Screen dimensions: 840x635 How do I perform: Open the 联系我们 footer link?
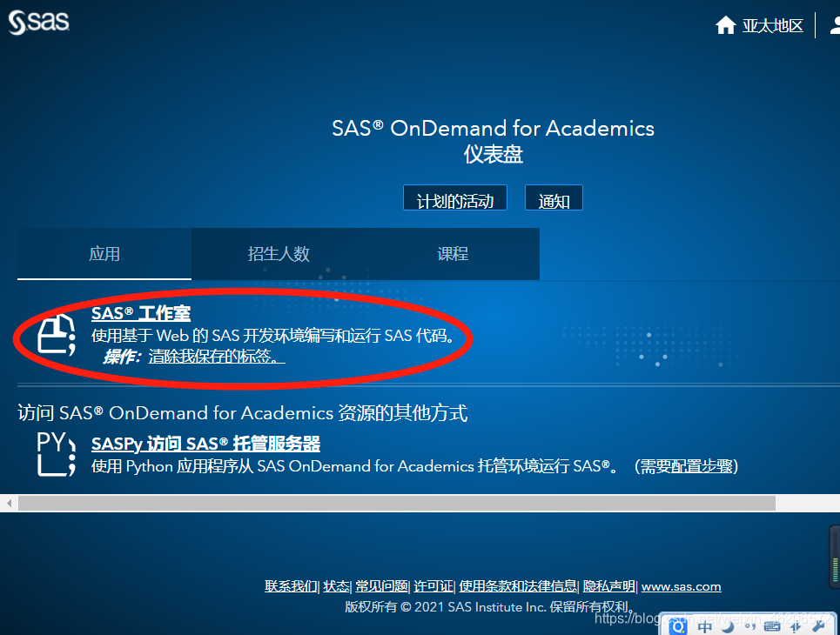[291, 587]
